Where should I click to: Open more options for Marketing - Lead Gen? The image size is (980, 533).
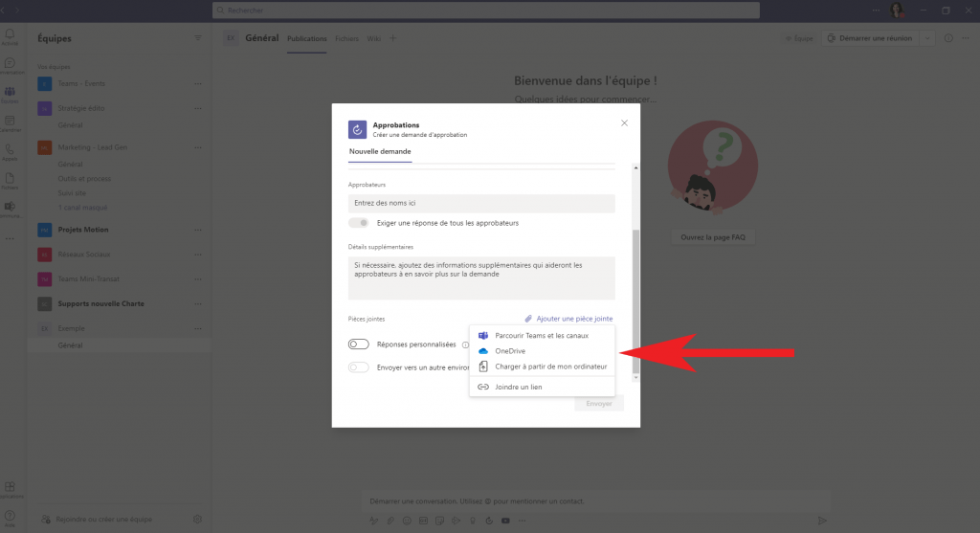(x=197, y=147)
